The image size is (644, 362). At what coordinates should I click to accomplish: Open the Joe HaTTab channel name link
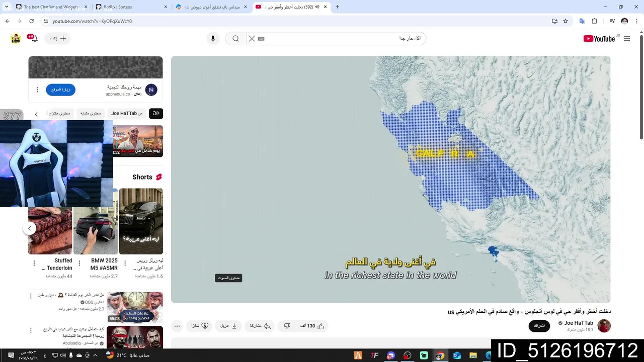[x=578, y=323]
